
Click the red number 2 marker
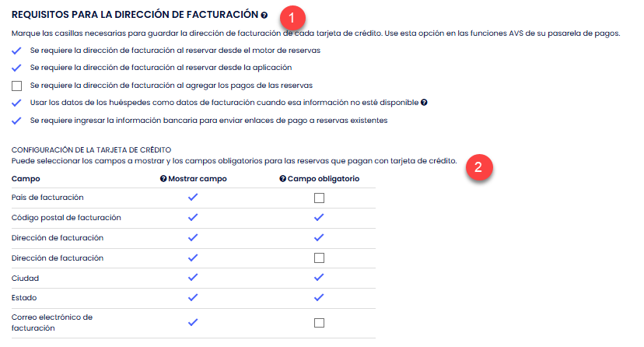(x=479, y=166)
